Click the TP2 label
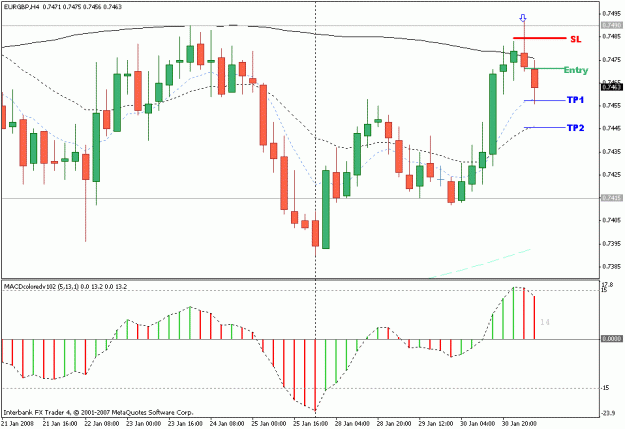The height and width of the screenshot is (429, 625). [575, 128]
